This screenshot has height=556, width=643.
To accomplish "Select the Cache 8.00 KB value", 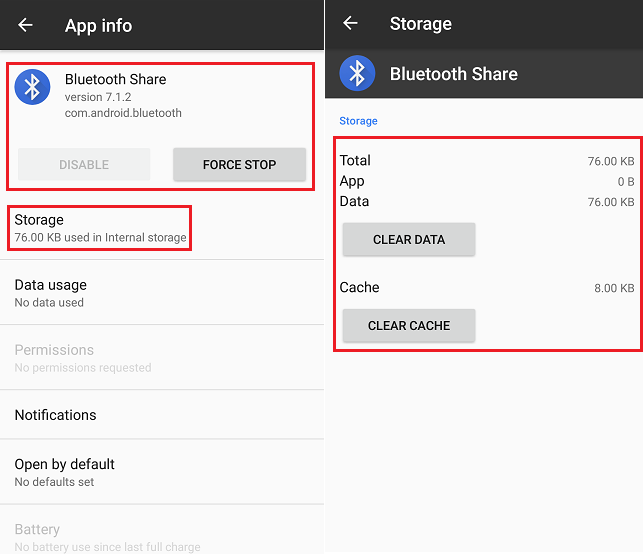I will 614,288.
